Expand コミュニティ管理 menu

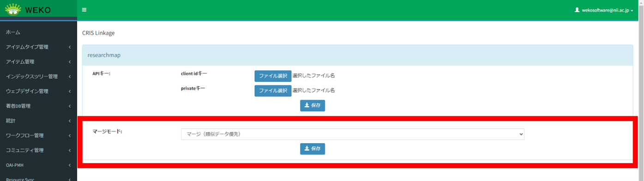pyautogui.click(x=38, y=151)
